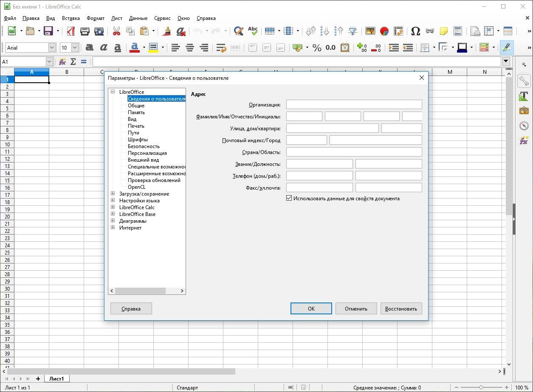533x392 pixels.
Task: Open the Правка menu
Action: [31, 18]
